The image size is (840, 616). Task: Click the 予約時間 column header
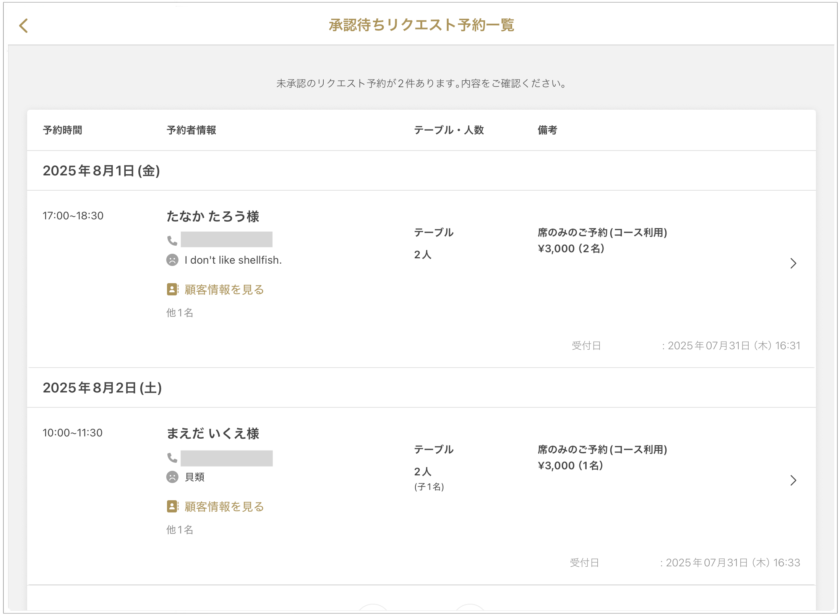(x=62, y=130)
